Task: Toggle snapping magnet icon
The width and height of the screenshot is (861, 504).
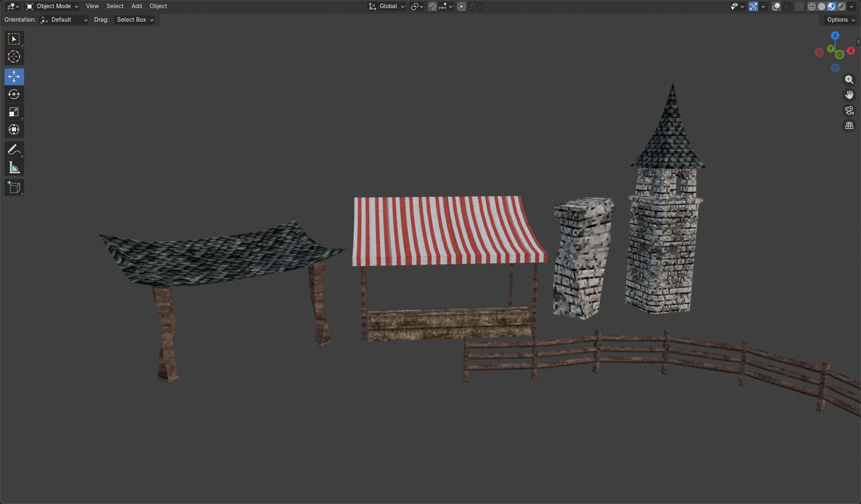Action: [432, 6]
